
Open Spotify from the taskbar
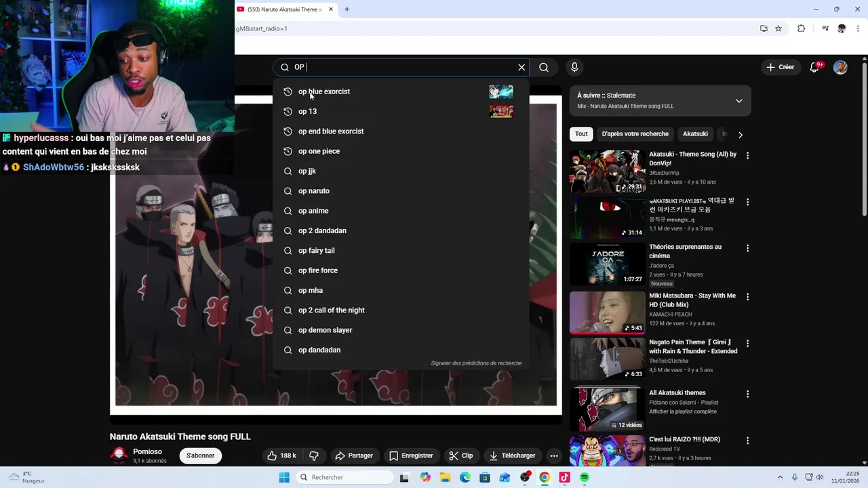click(585, 477)
